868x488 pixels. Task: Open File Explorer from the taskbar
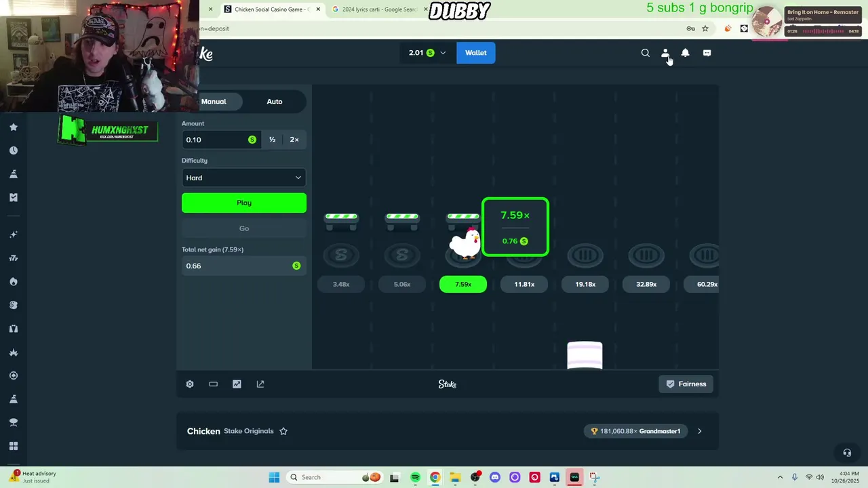(455, 477)
